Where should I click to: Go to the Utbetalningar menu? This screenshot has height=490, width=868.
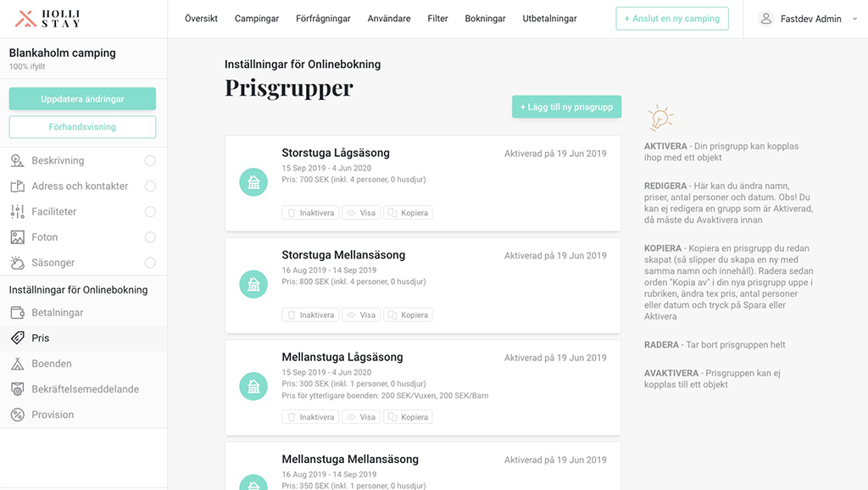tap(549, 19)
